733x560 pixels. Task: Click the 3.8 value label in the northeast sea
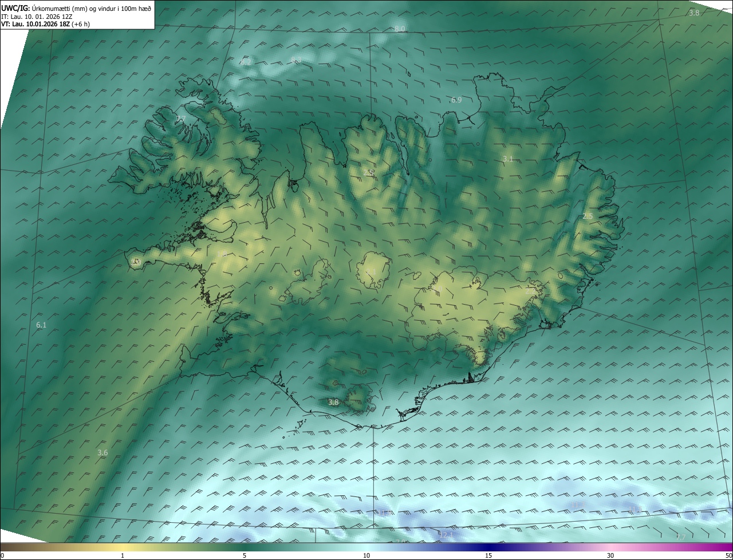coord(694,13)
